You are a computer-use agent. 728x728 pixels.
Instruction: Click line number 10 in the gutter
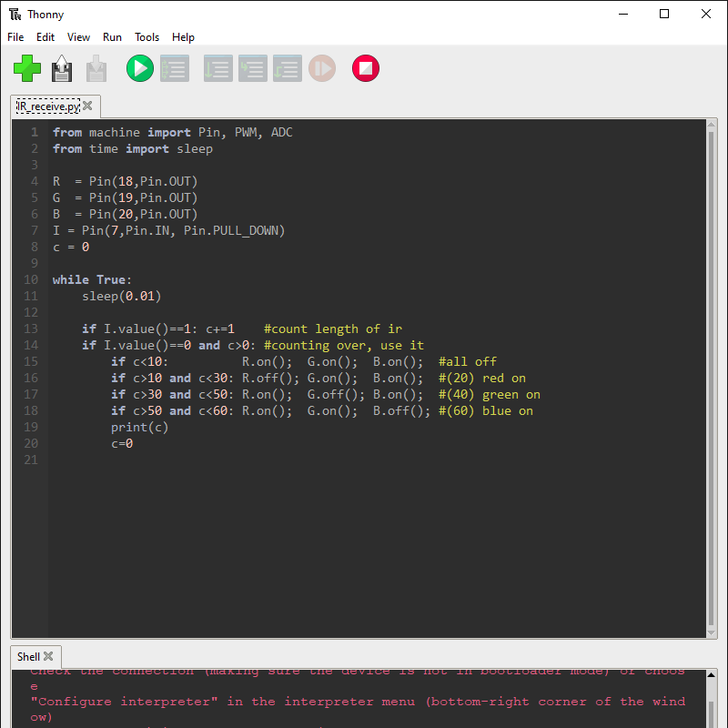pyautogui.click(x=31, y=279)
